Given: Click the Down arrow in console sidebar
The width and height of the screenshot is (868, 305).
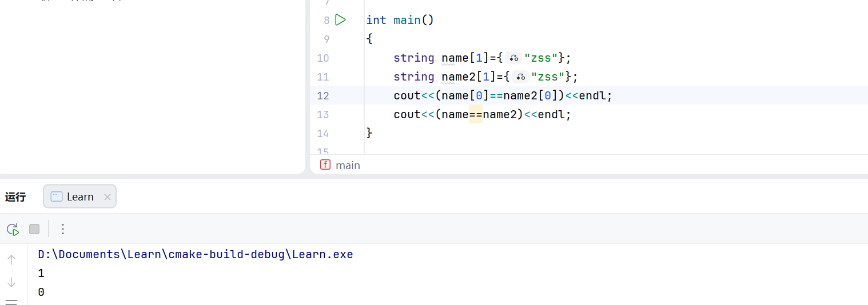Looking at the screenshot, I should [x=11, y=282].
